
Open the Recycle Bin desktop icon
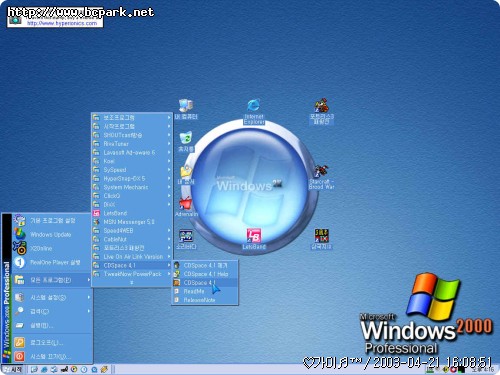pos(186,142)
